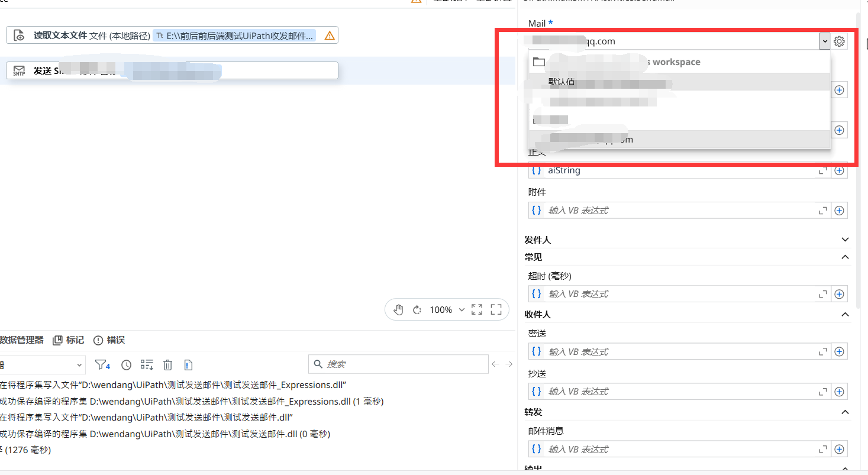Image resolution: width=868 pixels, height=475 pixels.
Task: Click plus button beside 抄送 field
Action: click(x=839, y=392)
